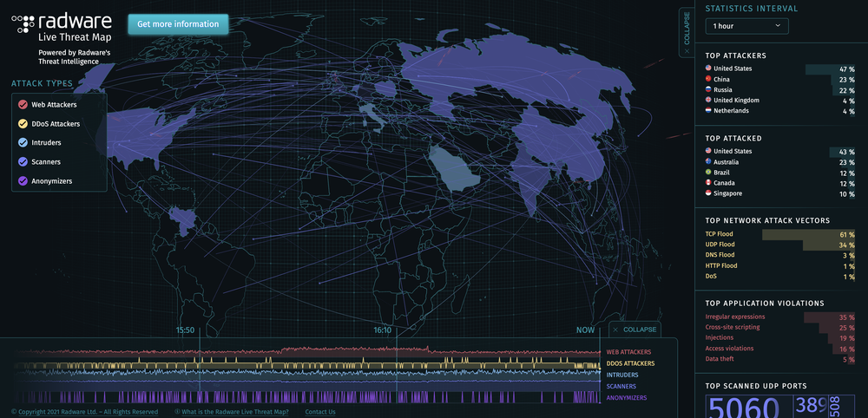Click the info icon beside Live Threat Map link
This screenshot has width=868, height=418.
[177, 412]
